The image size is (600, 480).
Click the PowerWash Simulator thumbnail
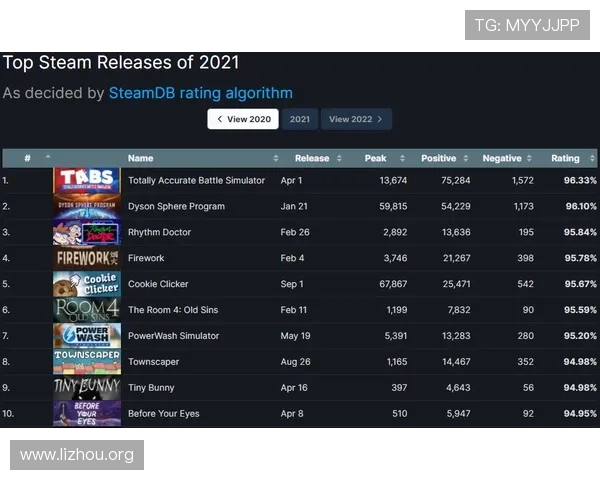pos(87,336)
